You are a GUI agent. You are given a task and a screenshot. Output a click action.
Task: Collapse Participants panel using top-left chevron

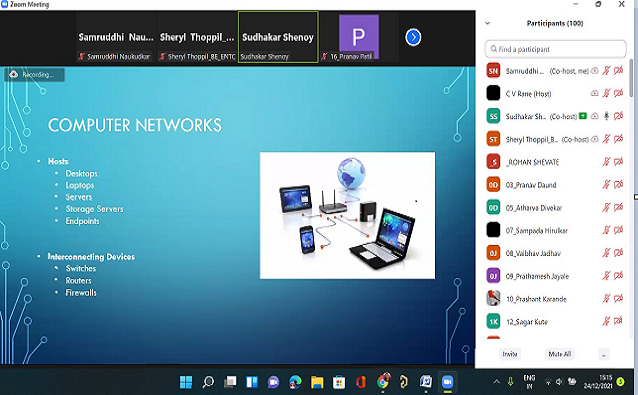[x=487, y=23]
